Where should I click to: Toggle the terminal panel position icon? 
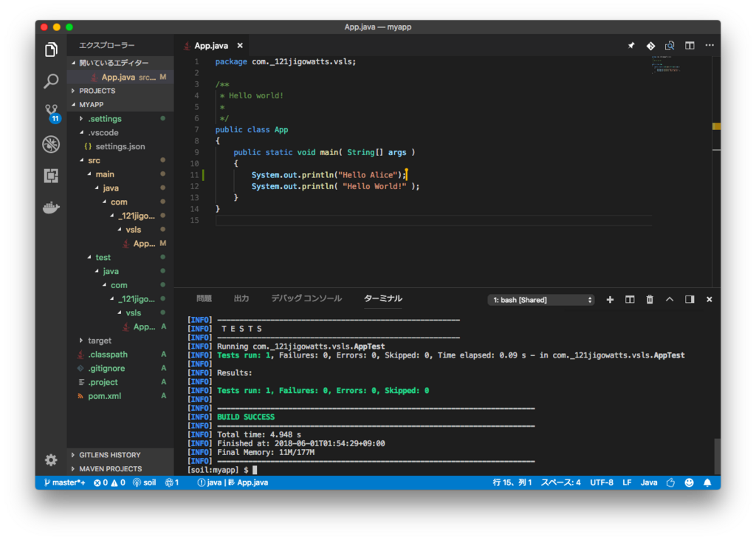coord(690,299)
